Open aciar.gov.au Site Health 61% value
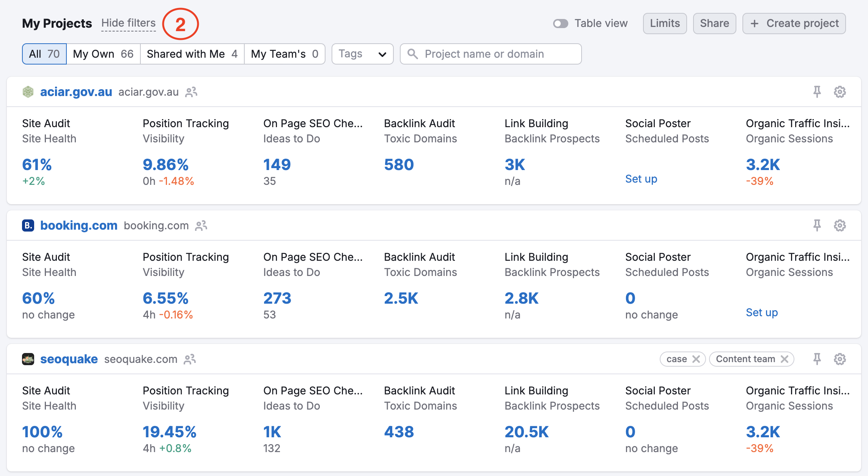868x476 pixels. [x=37, y=165]
